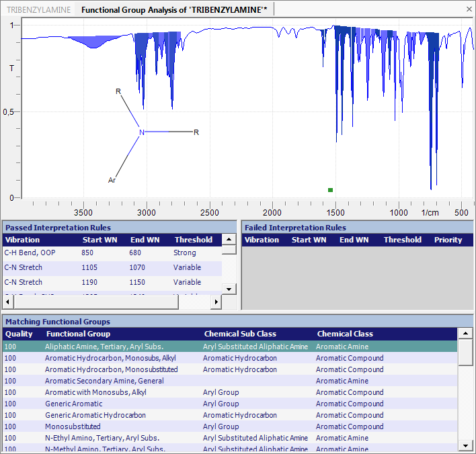This screenshot has width=476, height=454.
Task: Select the Functional Group Analysis tab
Action: coord(175,9)
